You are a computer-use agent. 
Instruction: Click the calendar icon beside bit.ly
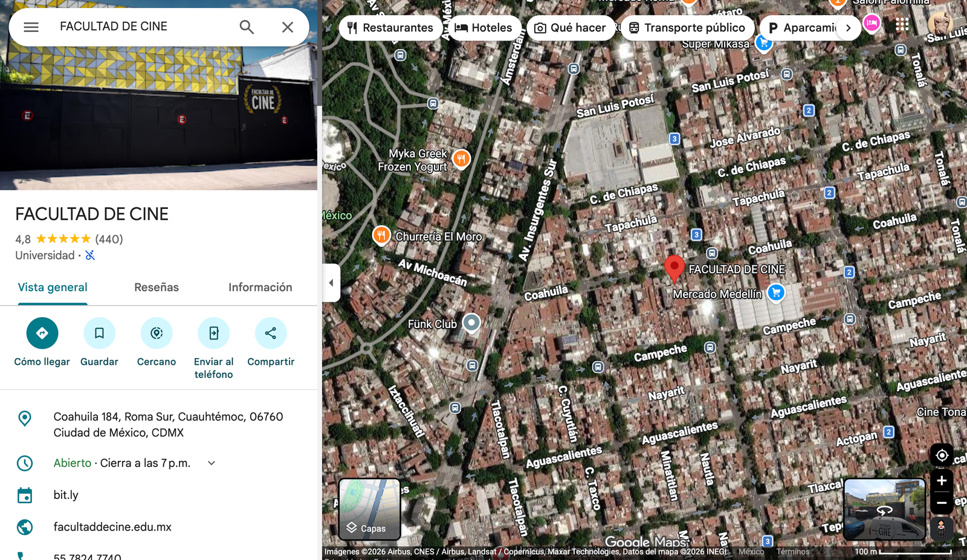click(25, 495)
